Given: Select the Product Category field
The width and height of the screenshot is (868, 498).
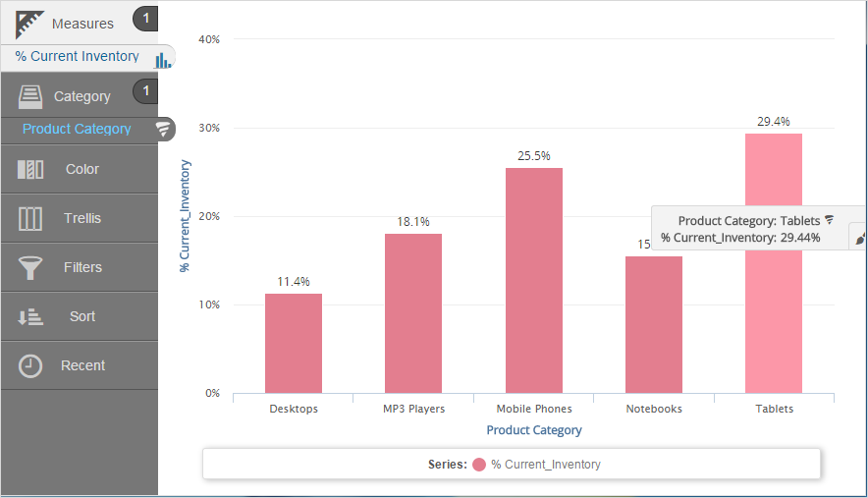Looking at the screenshot, I should point(77,129).
